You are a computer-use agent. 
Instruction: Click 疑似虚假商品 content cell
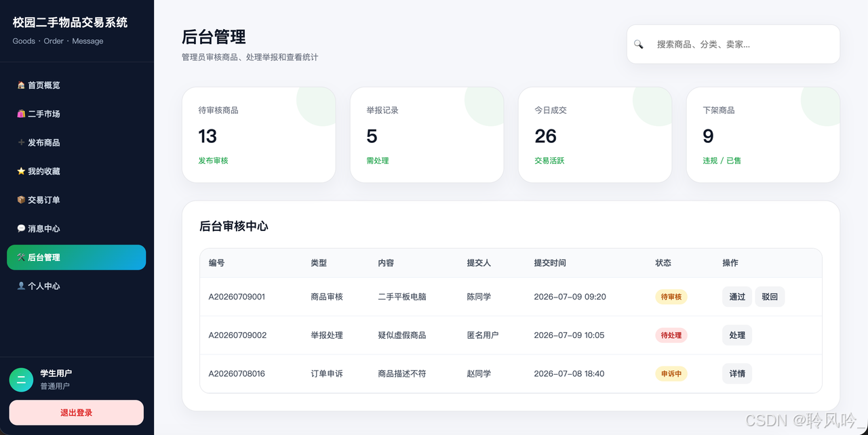point(402,335)
